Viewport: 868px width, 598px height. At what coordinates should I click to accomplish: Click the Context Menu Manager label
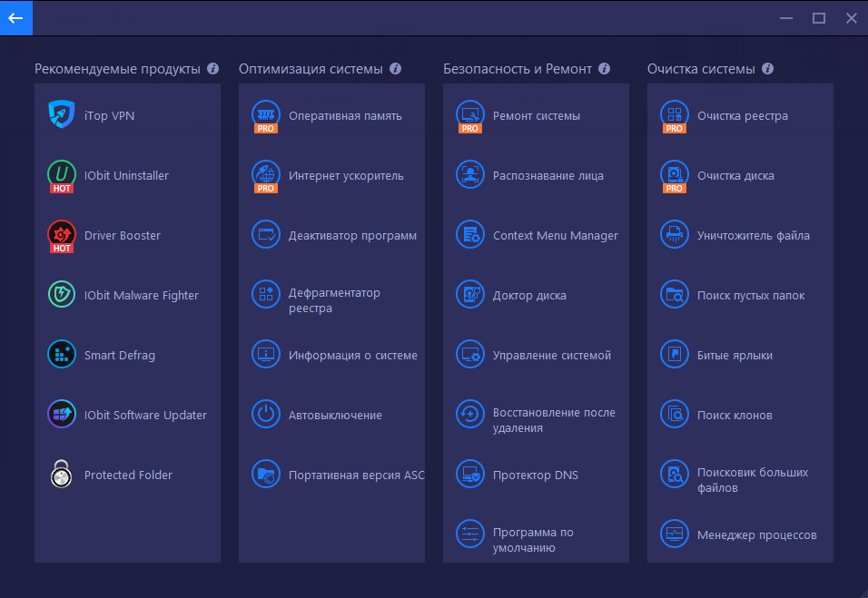click(556, 235)
